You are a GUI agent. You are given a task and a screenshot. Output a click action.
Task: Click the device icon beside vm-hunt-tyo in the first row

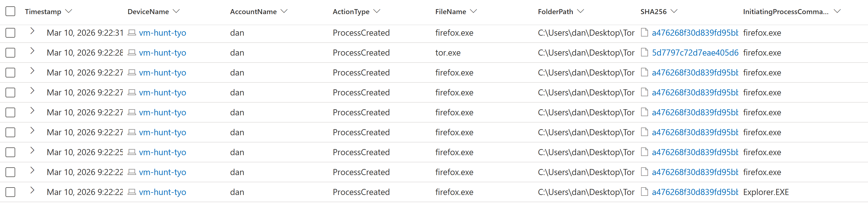132,33
